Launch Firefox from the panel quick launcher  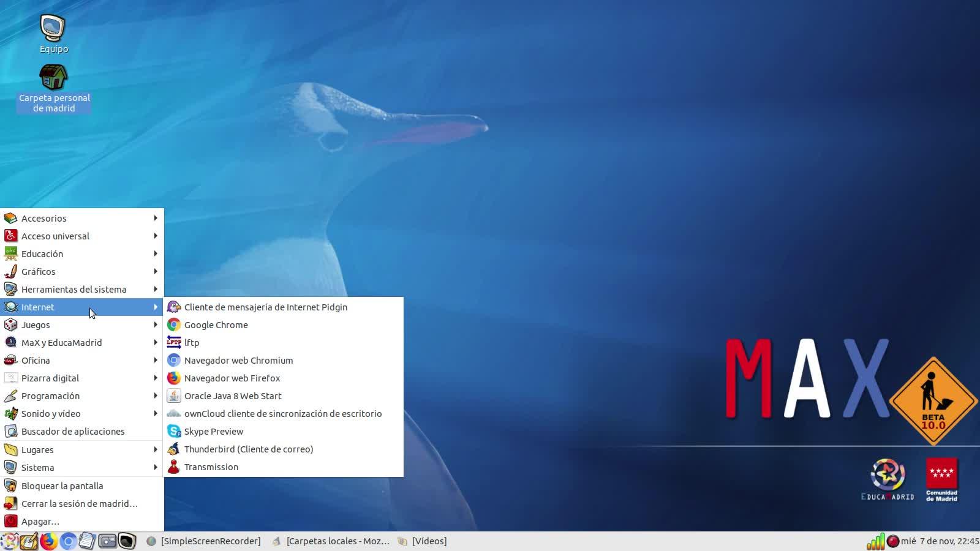tap(48, 541)
